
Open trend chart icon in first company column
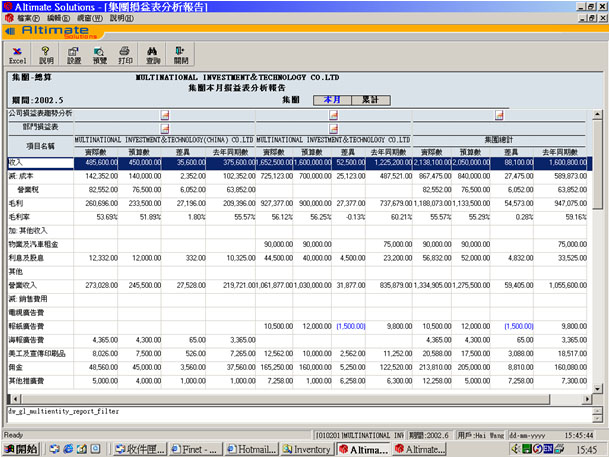tap(164, 115)
